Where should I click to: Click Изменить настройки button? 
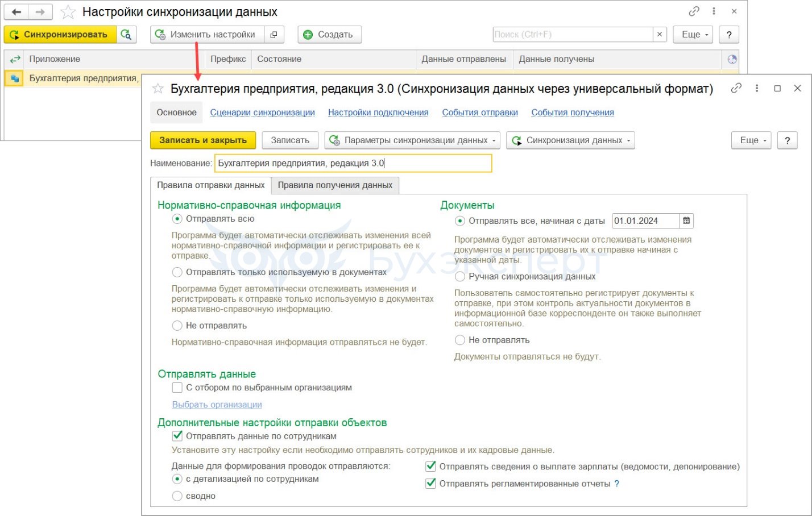(207, 35)
